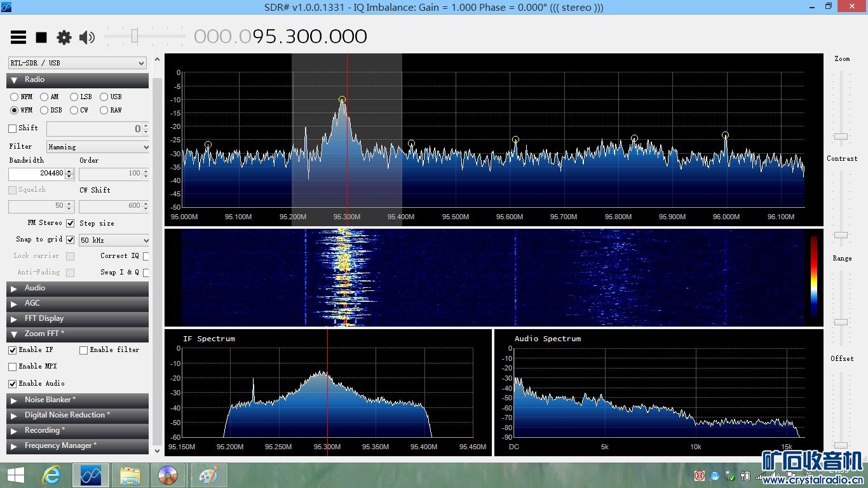Viewport: 868px width, 488px height.
Task: Select the RAW mode radio button
Action: click(104, 111)
